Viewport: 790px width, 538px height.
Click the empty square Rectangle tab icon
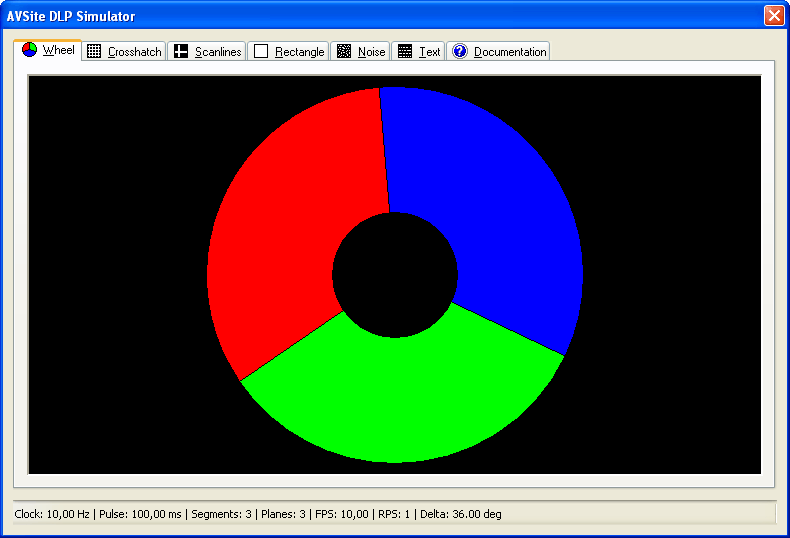pos(261,52)
